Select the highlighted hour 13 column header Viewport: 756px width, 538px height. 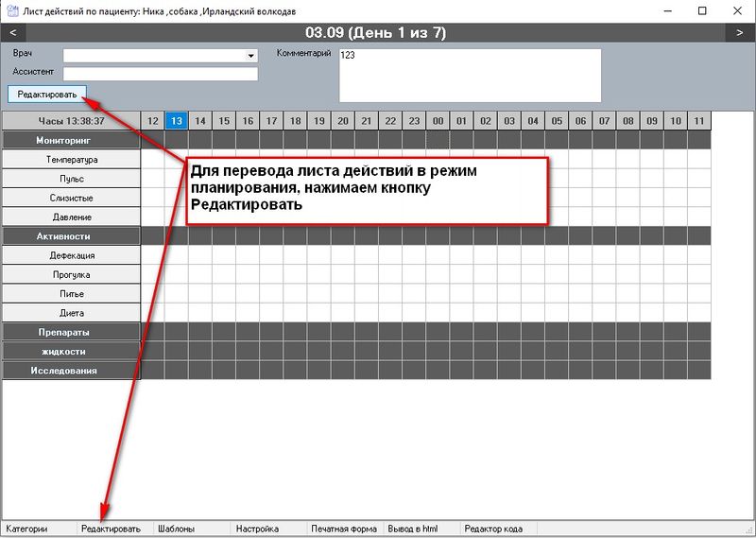[176, 121]
